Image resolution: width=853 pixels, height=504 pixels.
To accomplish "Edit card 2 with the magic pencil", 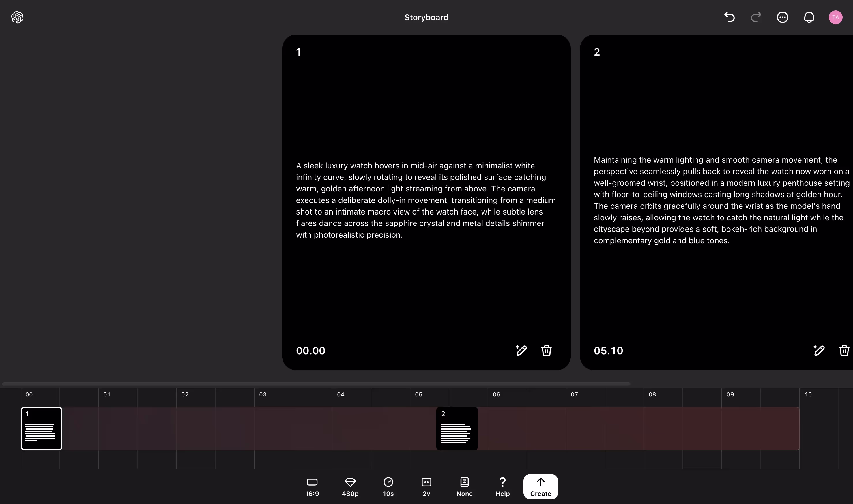I will click(x=819, y=350).
